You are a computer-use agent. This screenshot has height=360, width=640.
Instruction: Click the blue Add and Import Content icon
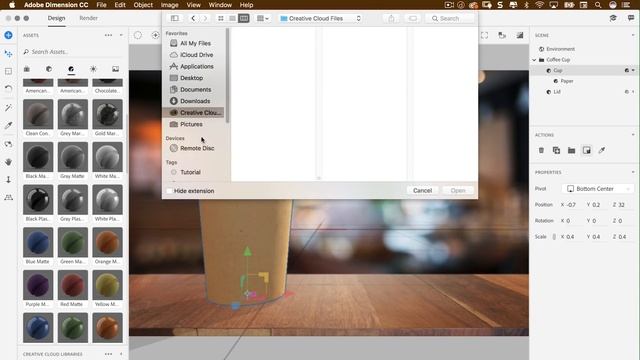(x=8, y=36)
